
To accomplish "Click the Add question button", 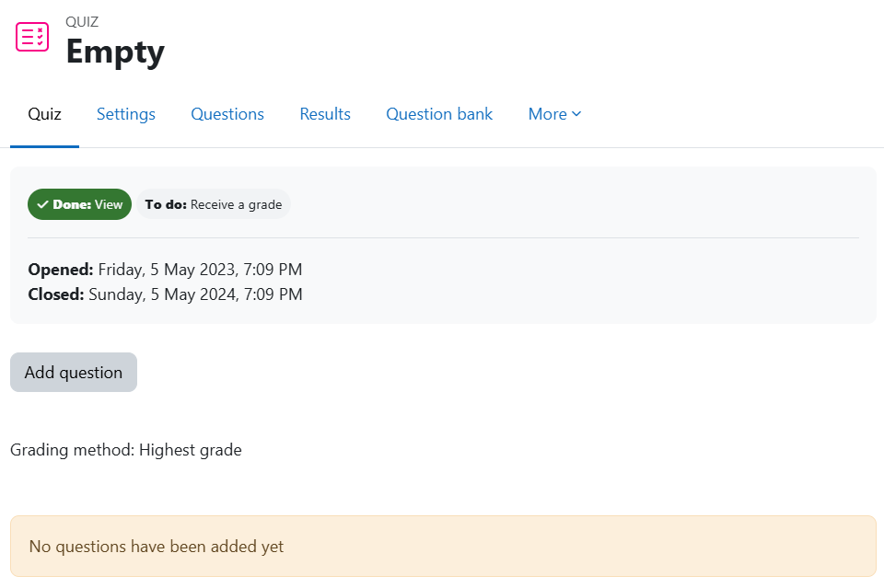I will point(74,373).
